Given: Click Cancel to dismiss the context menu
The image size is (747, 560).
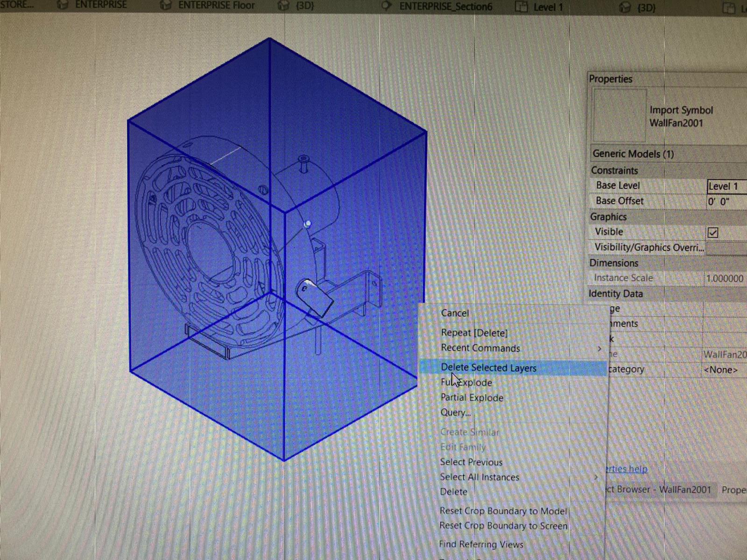Looking at the screenshot, I should pyautogui.click(x=454, y=313).
